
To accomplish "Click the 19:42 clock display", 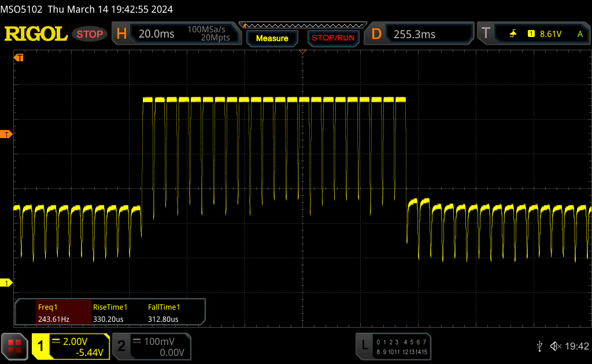I will click(576, 346).
